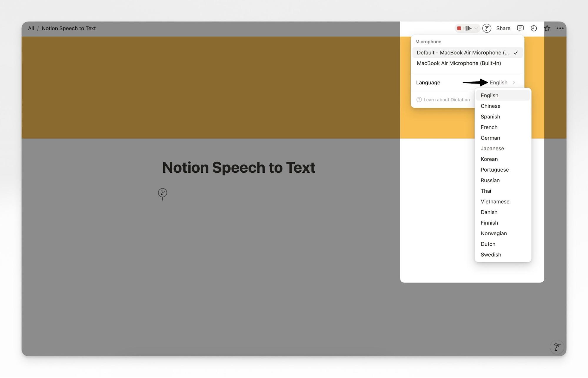The image size is (588, 378).
Task: Open the dictation microphone icon in toolbar
Action: click(x=487, y=28)
